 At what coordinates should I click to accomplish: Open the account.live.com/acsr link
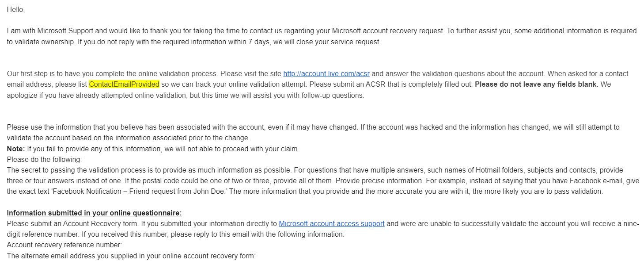(326, 73)
